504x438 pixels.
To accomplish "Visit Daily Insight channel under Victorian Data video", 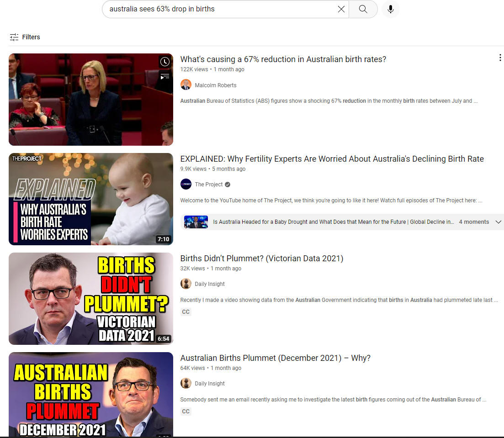I will (210, 284).
